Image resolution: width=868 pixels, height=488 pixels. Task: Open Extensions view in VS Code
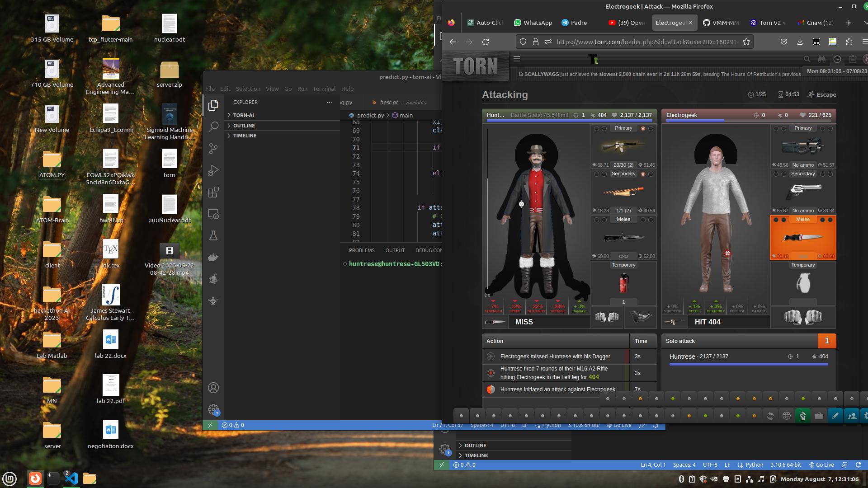(x=213, y=192)
